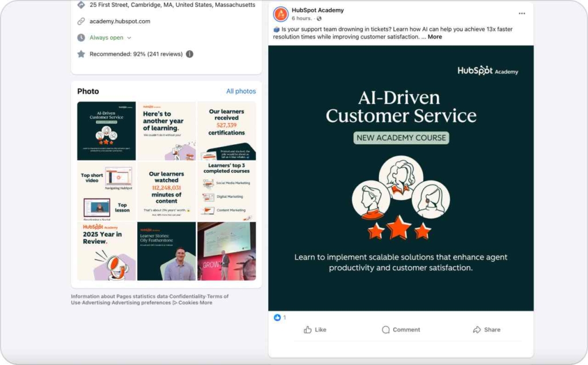This screenshot has height=365, width=588.
Task: Open the 2025 Year in Review photo
Action: click(106, 251)
